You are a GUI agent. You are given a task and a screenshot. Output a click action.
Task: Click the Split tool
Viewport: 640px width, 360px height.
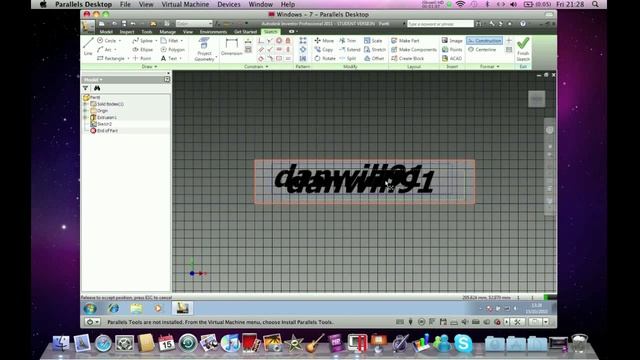[347, 58]
